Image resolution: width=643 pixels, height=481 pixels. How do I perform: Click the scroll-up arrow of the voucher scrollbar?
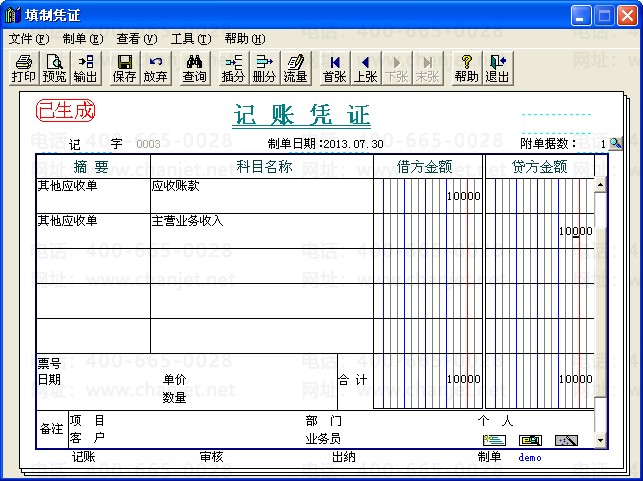pos(600,185)
